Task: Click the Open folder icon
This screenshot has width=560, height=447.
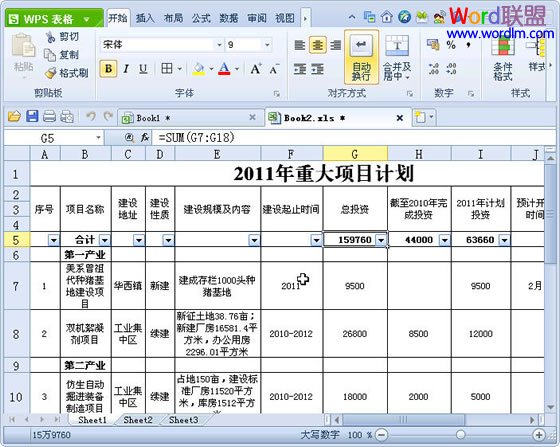Action: coord(14,116)
